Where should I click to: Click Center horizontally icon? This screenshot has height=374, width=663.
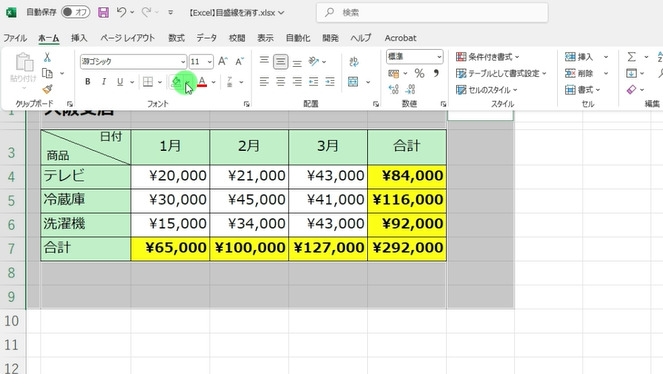coord(281,82)
